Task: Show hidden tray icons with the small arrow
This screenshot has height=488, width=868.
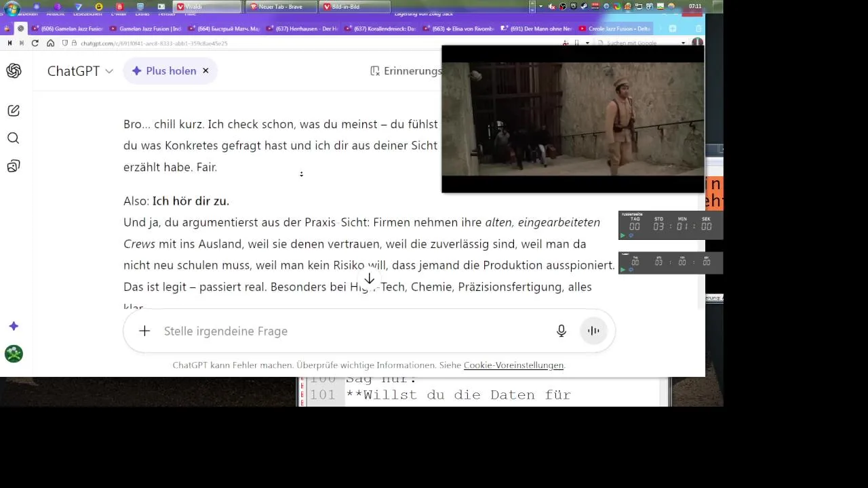Action: pyautogui.click(x=540, y=7)
